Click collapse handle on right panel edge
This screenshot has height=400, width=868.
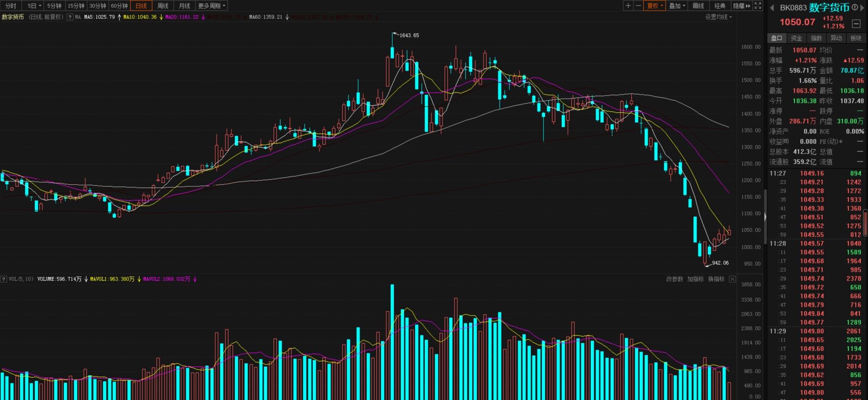(x=765, y=216)
